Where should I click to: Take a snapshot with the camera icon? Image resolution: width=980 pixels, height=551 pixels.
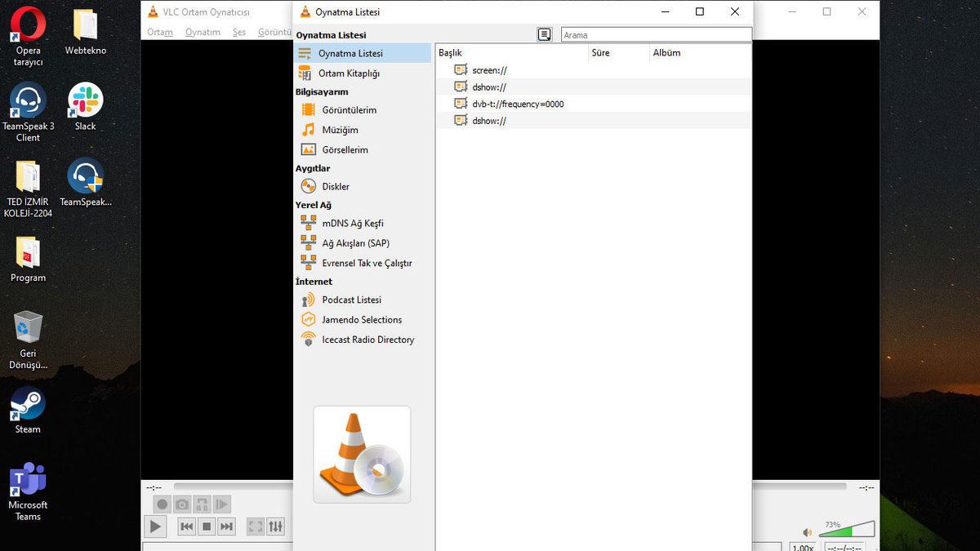(x=181, y=504)
